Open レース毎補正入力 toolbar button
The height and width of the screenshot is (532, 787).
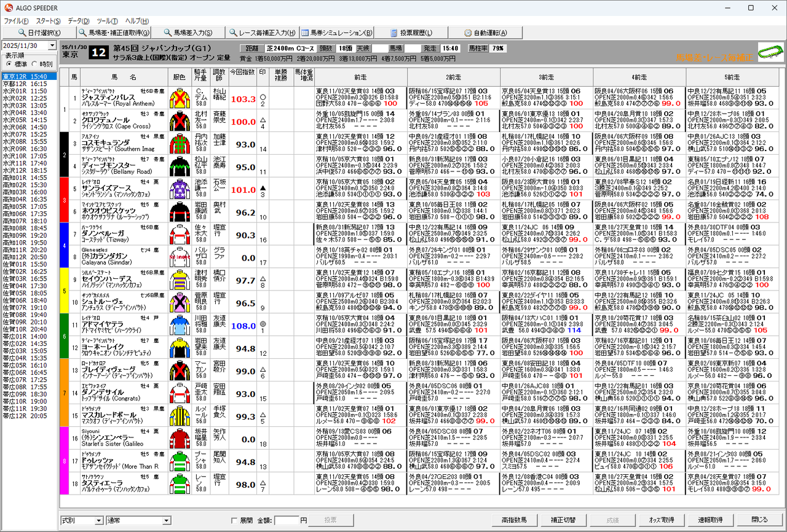coord(263,33)
